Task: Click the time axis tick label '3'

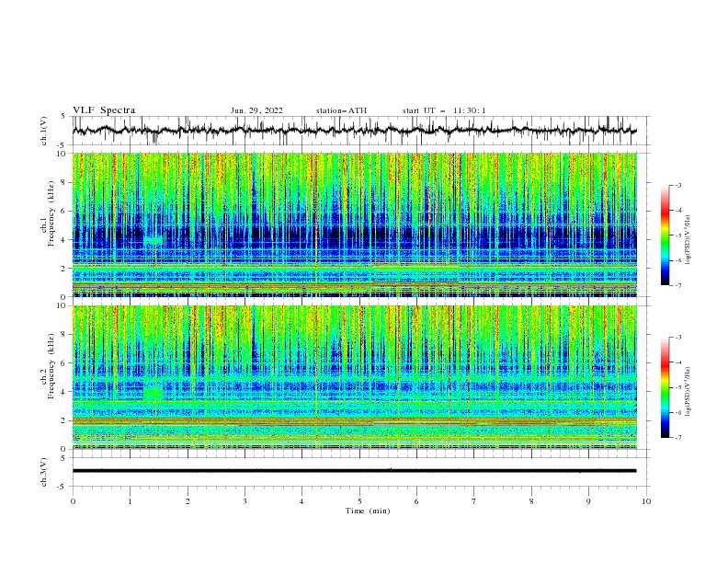Action: point(245,501)
